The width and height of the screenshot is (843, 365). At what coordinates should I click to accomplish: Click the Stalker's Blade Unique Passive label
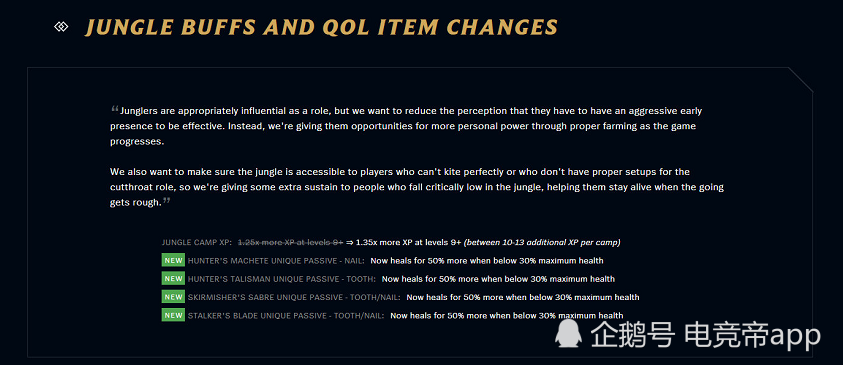pyautogui.click(x=286, y=316)
